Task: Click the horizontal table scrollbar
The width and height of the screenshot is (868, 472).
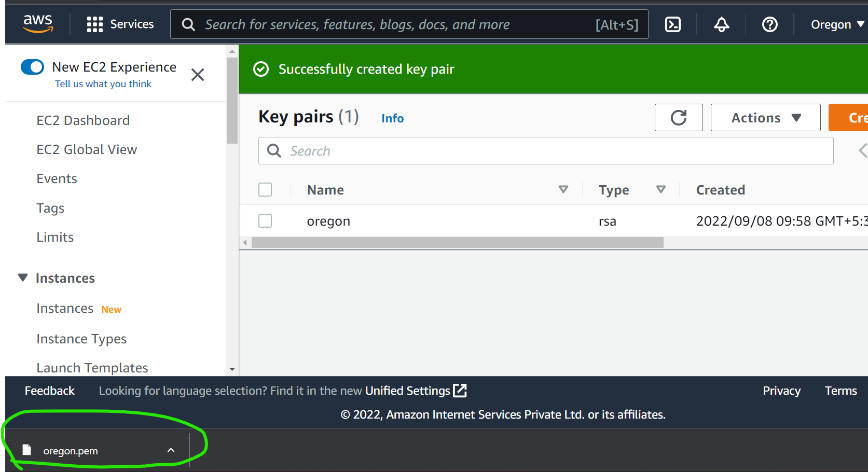Action: tap(457, 242)
